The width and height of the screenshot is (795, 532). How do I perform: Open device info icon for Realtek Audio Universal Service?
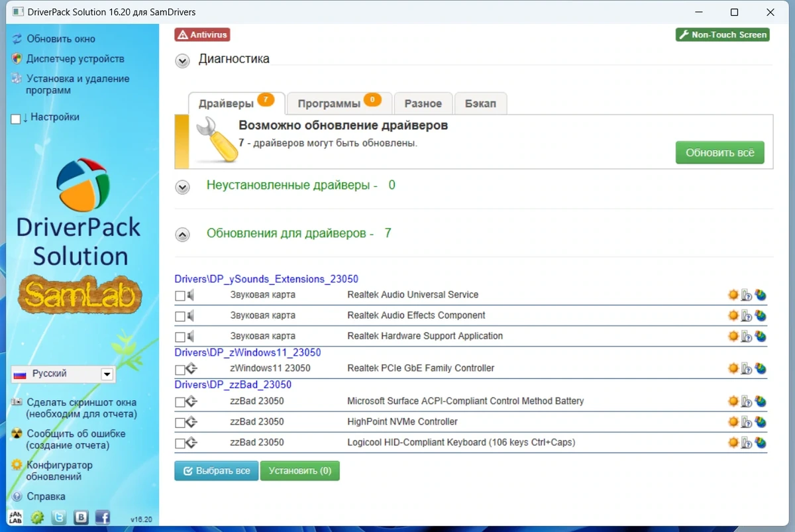click(747, 295)
